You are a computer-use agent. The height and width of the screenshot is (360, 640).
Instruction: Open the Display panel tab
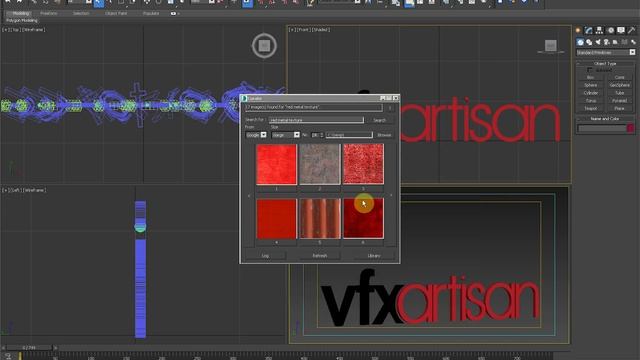coord(621,30)
